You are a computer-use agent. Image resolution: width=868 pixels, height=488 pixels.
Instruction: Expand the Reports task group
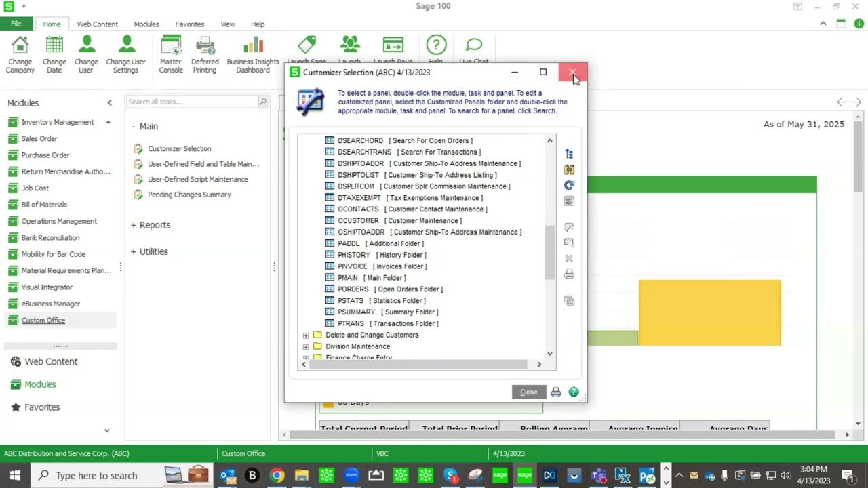(133, 225)
